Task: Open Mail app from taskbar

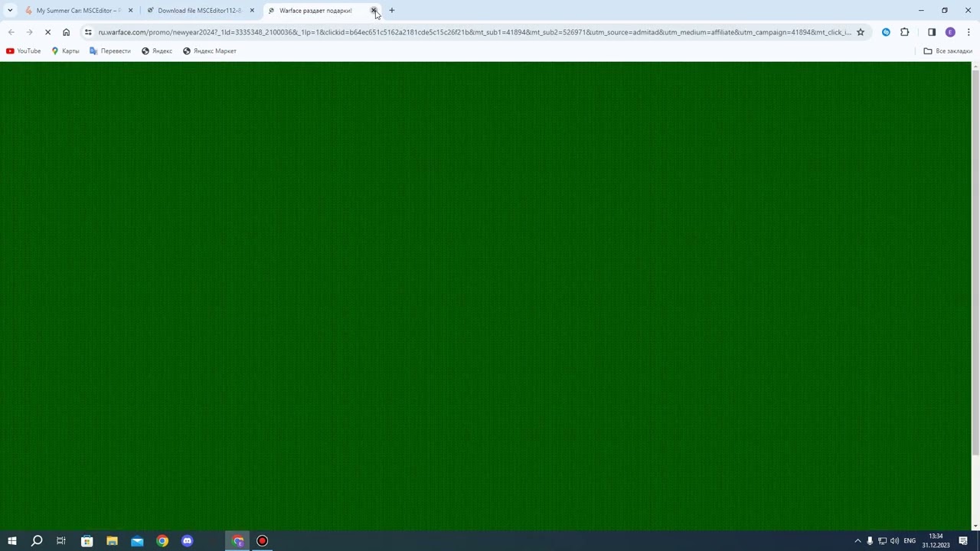Action: pos(137,541)
